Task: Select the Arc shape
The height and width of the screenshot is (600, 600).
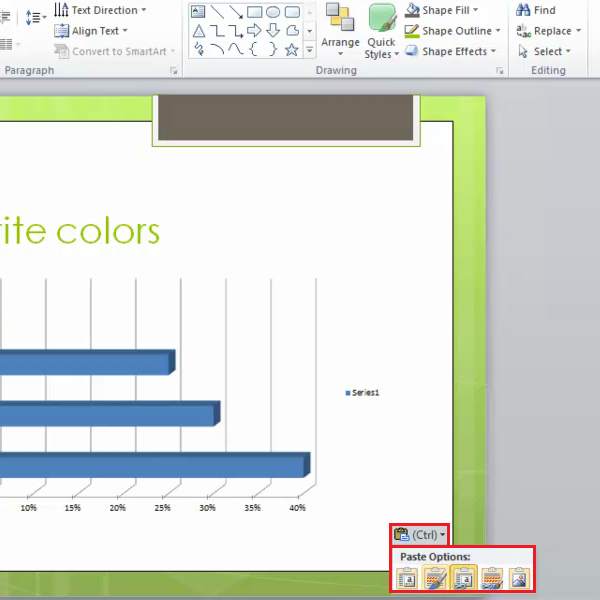Action: [x=217, y=49]
